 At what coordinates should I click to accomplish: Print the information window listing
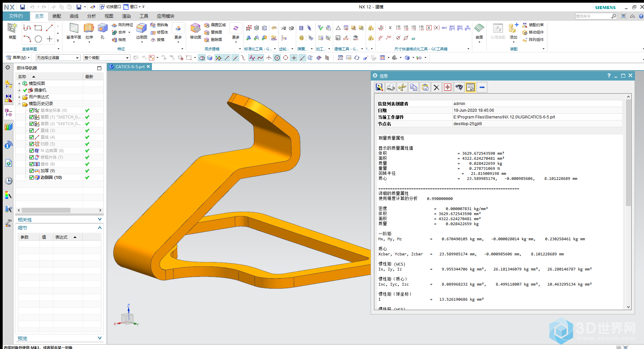[x=391, y=87]
